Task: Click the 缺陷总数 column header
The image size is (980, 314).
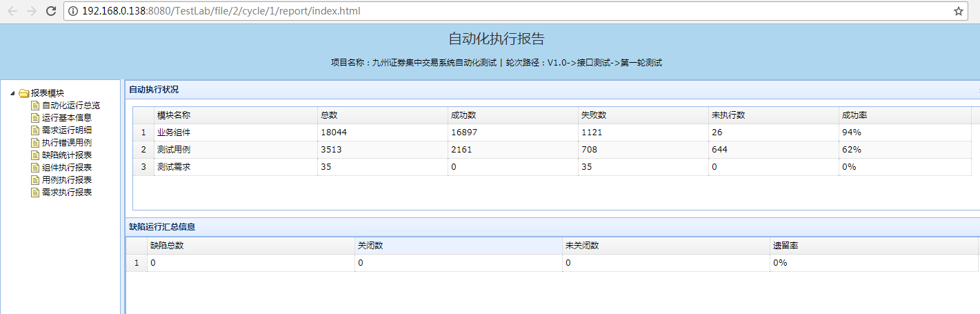Action: 167,246
